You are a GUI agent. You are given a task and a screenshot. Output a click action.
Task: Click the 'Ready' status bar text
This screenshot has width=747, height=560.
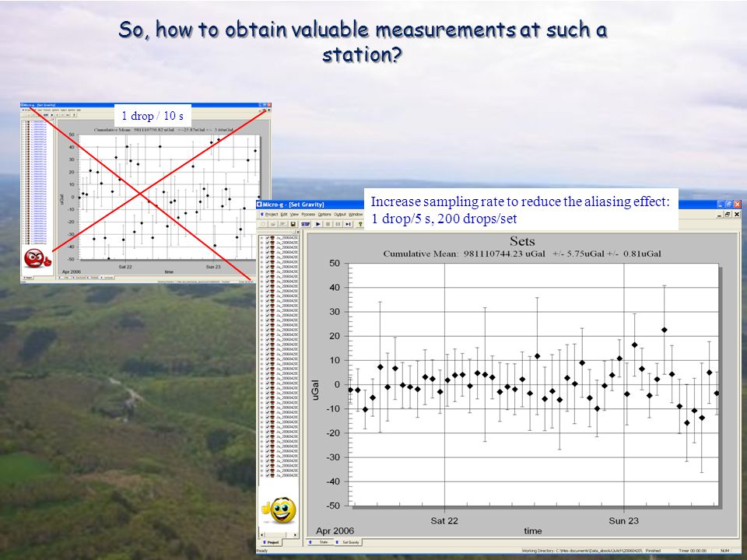[x=262, y=551]
